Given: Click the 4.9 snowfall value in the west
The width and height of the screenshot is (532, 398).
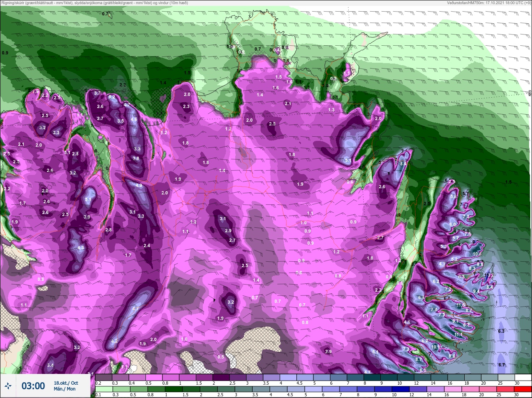Looking at the screenshot, I should (139, 185).
